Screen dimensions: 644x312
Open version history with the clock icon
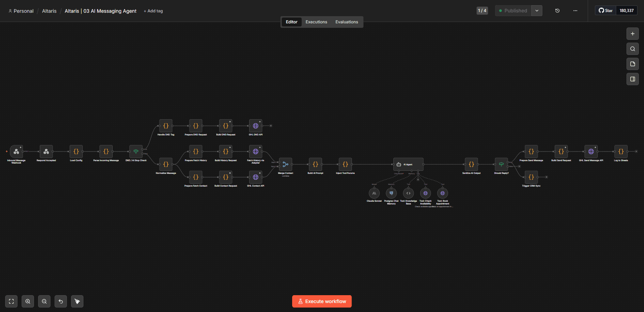tap(557, 11)
